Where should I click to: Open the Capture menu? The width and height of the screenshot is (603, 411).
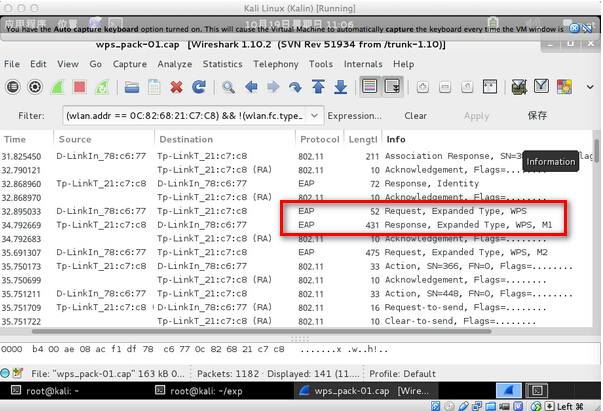pyautogui.click(x=130, y=64)
